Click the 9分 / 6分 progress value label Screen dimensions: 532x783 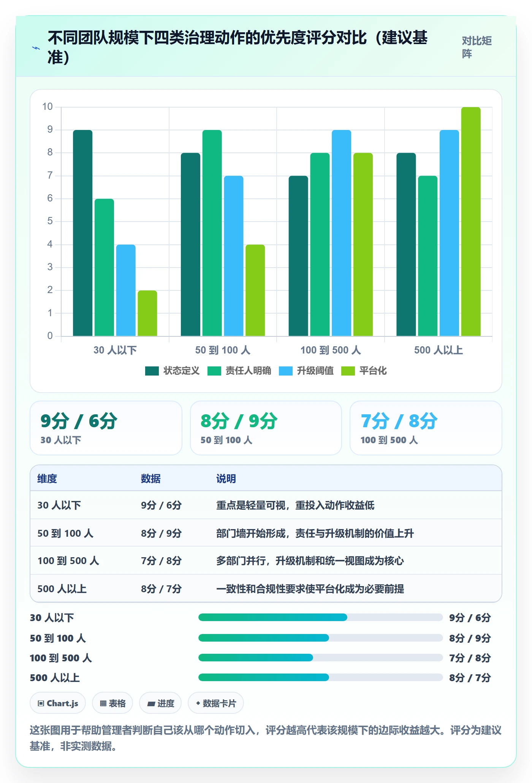[x=470, y=618]
